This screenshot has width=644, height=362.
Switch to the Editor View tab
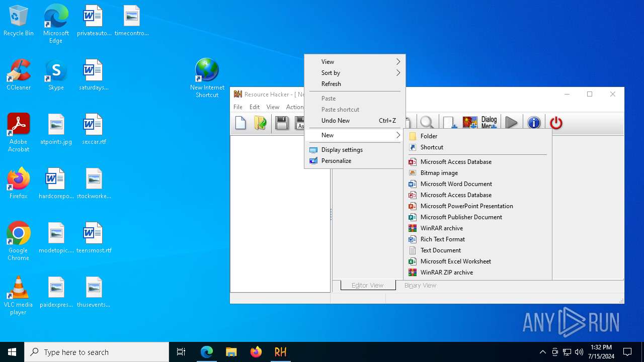[x=367, y=286]
